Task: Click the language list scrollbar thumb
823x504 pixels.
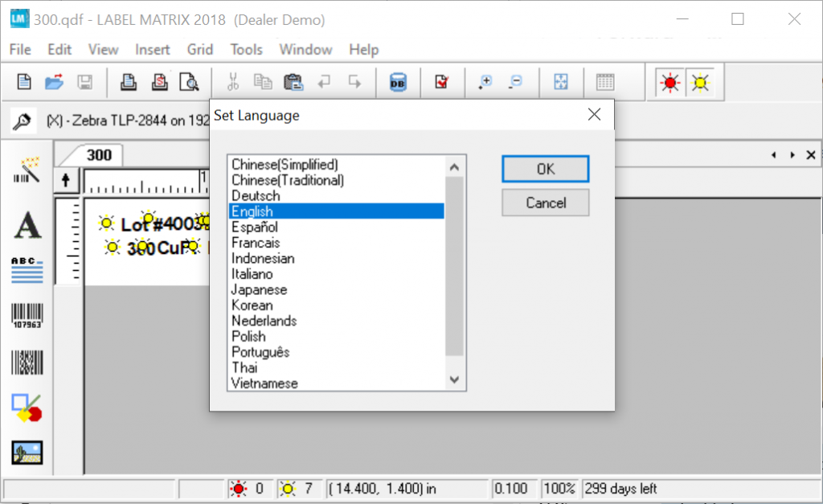Action: tap(455, 266)
